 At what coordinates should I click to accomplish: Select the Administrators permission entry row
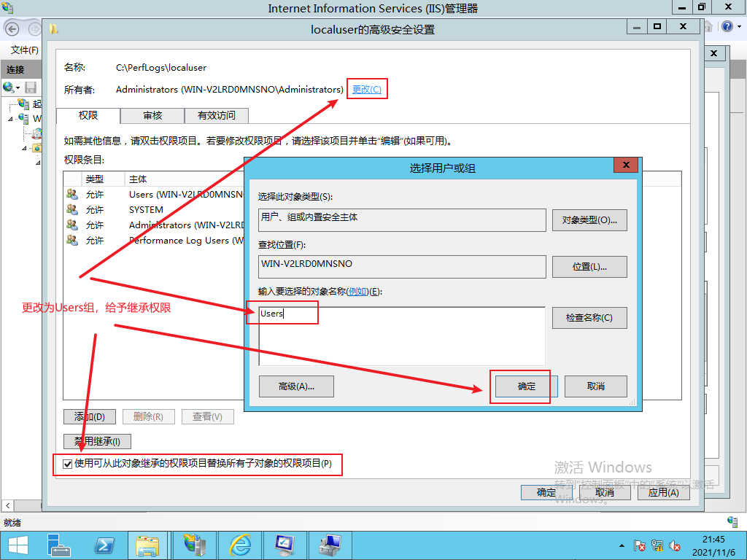[155, 225]
